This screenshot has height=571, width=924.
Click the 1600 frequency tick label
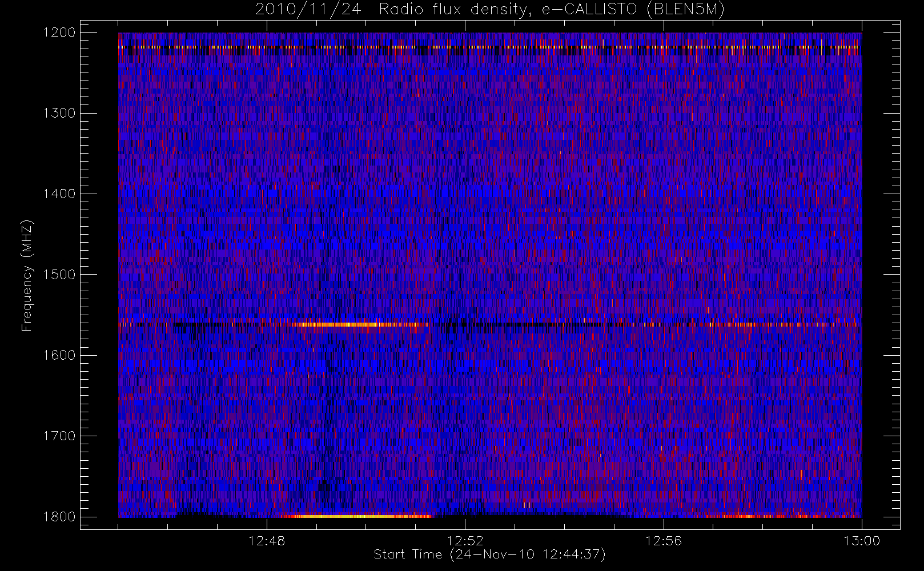point(59,355)
